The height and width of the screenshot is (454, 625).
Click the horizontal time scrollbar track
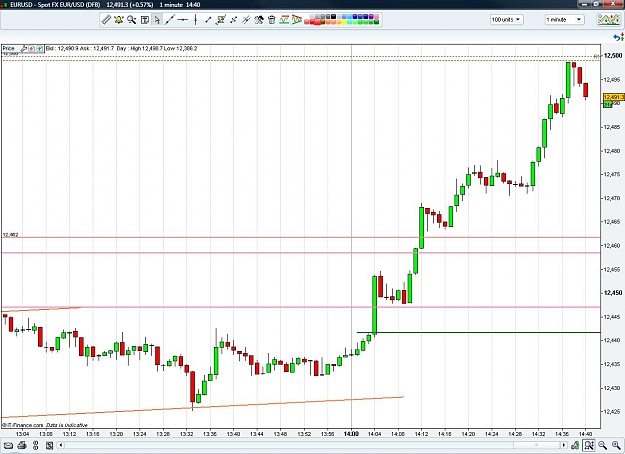click(x=312, y=445)
